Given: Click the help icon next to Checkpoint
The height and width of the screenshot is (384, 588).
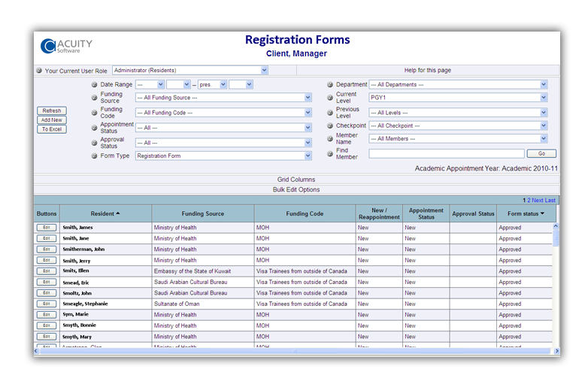Looking at the screenshot, I should [x=330, y=126].
